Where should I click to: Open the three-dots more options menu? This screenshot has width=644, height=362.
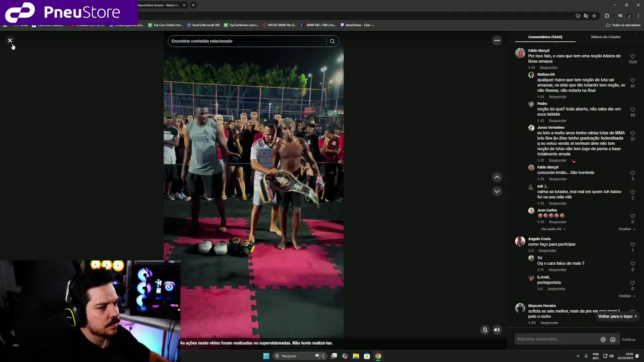pyautogui.click(x=497, y=40)
